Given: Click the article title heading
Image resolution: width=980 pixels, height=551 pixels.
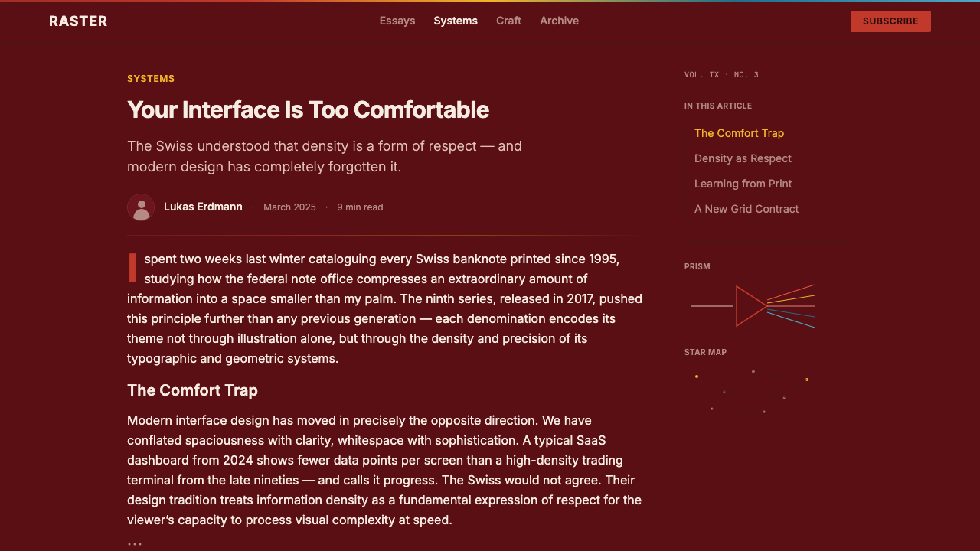Looking at the screenshot, I should tap(308, 109).
